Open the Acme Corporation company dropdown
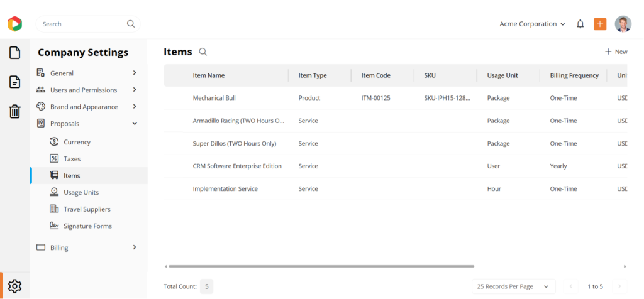 532,24
